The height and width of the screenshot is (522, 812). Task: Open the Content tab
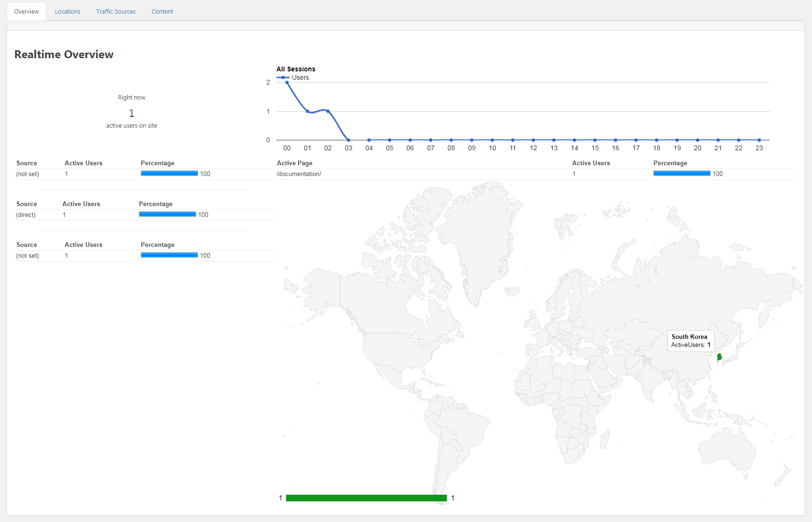coord(162,12)
